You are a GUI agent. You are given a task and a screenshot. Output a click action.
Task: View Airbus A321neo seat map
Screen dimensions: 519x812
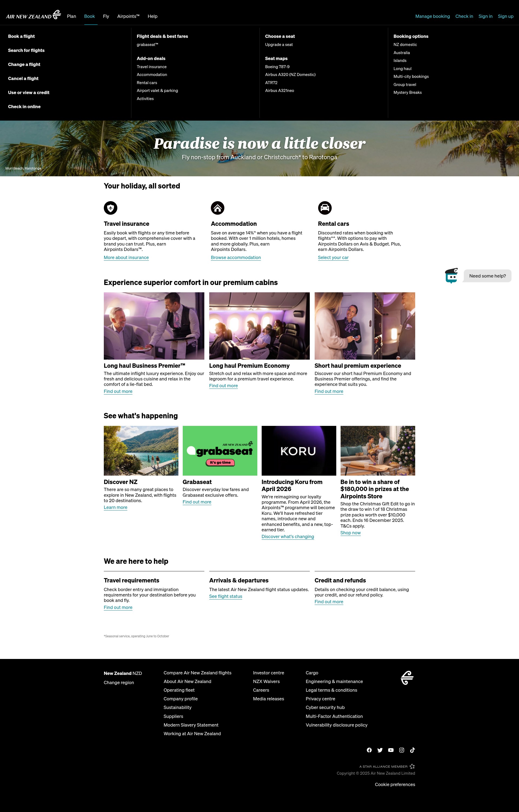click(280, 91)
